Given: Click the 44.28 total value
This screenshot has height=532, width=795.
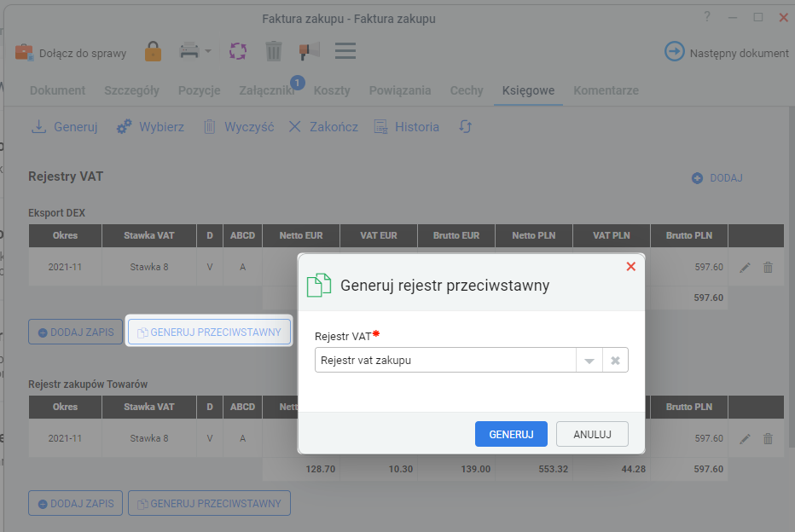Looking at the screenshot, I should [633, 469].
